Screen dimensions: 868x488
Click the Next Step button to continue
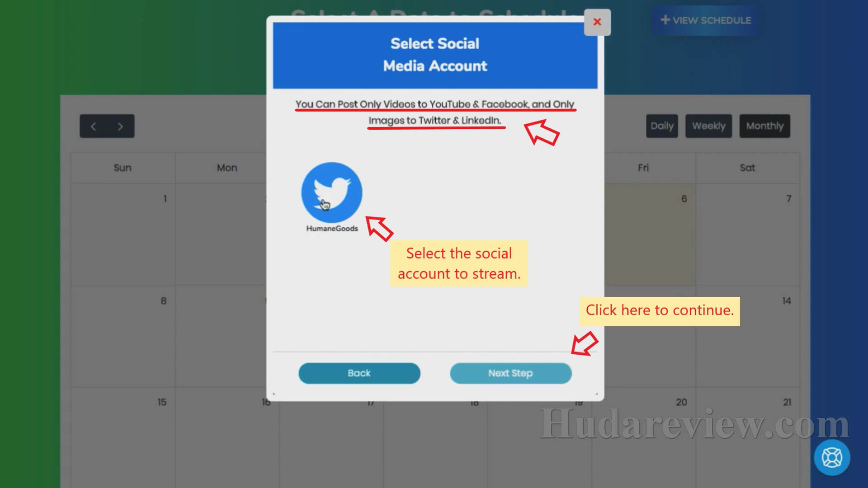510,373
